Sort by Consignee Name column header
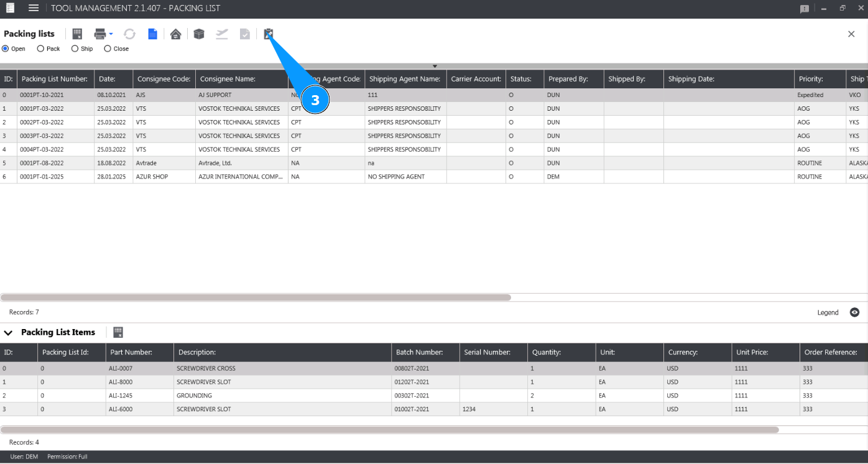 tap(242, 79)
